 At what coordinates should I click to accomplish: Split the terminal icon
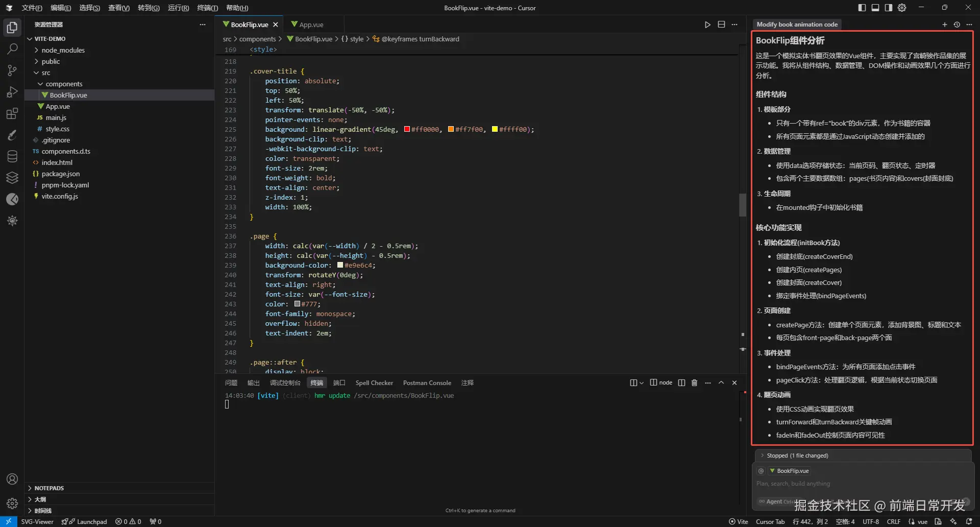681,382
